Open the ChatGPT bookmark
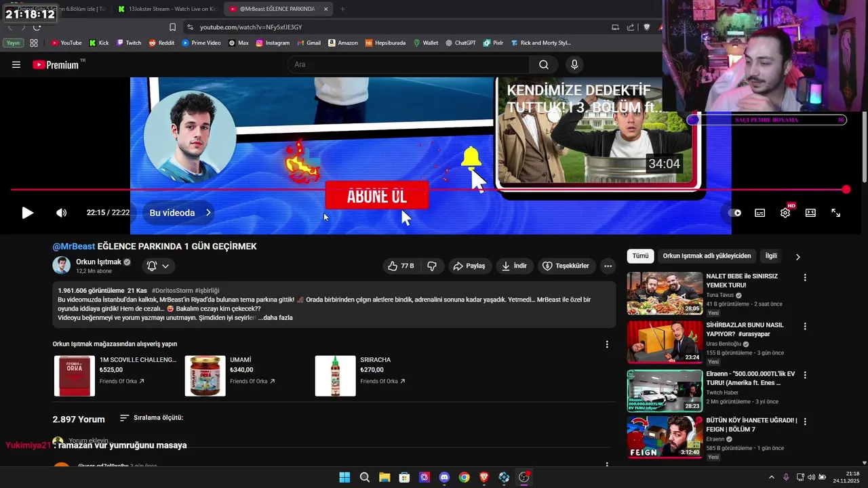 460,43
